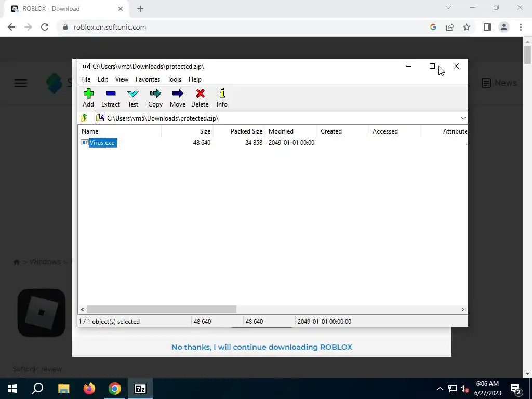The height and width of the screenshot is (399, 532).
Task: Toggle Chrome side panel icon
Action: tap(487, 27)
